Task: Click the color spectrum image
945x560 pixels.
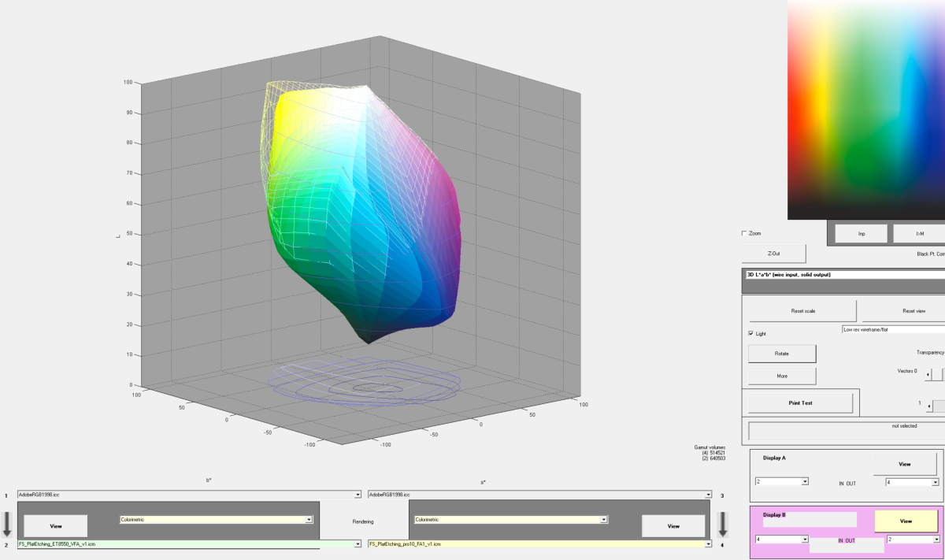Action: (x=866, y=110)
